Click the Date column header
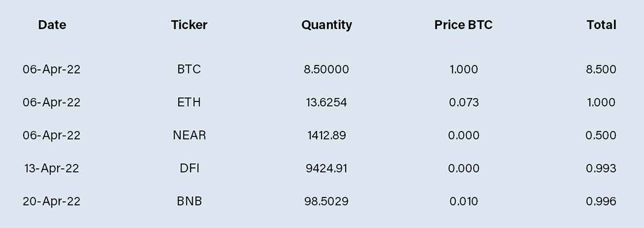The height and width of the screenshot is (228, 644). (x=52, y=25)
